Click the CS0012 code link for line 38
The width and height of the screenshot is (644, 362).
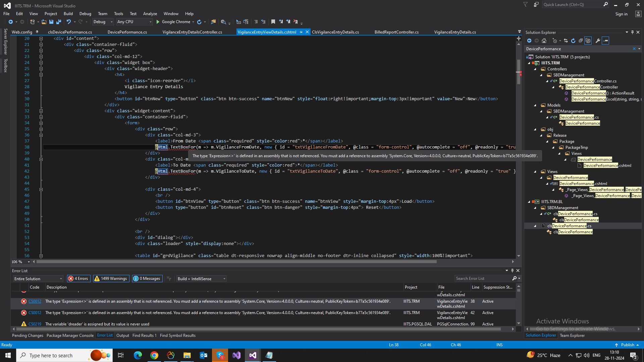click(x=35, y=301)
